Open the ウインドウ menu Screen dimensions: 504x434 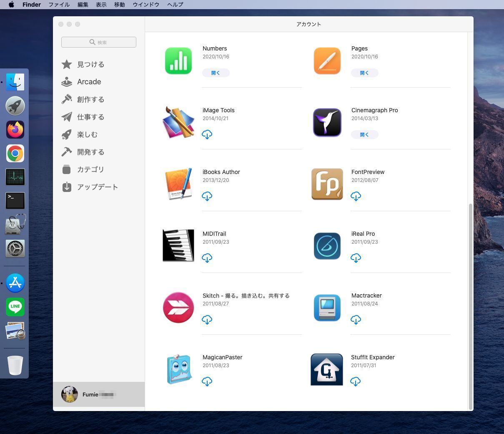[x=146, y=5]
